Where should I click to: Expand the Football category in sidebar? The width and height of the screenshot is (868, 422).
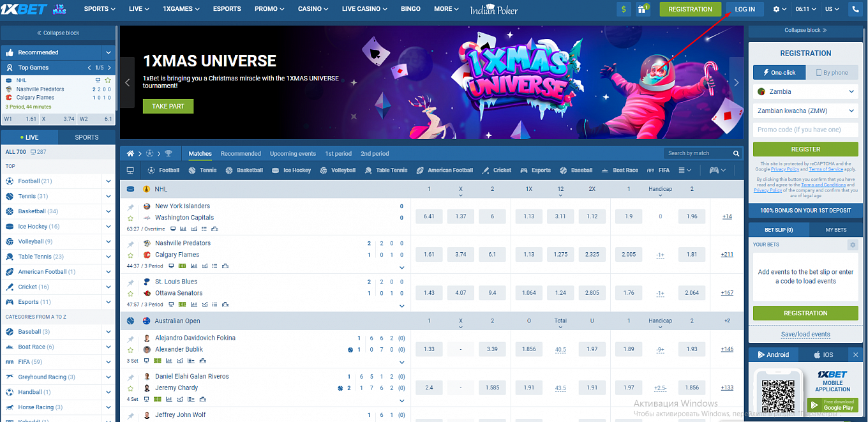pos(108,181)
